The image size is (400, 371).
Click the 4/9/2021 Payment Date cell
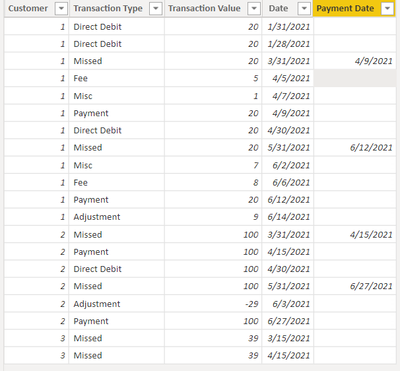point(355,61)
